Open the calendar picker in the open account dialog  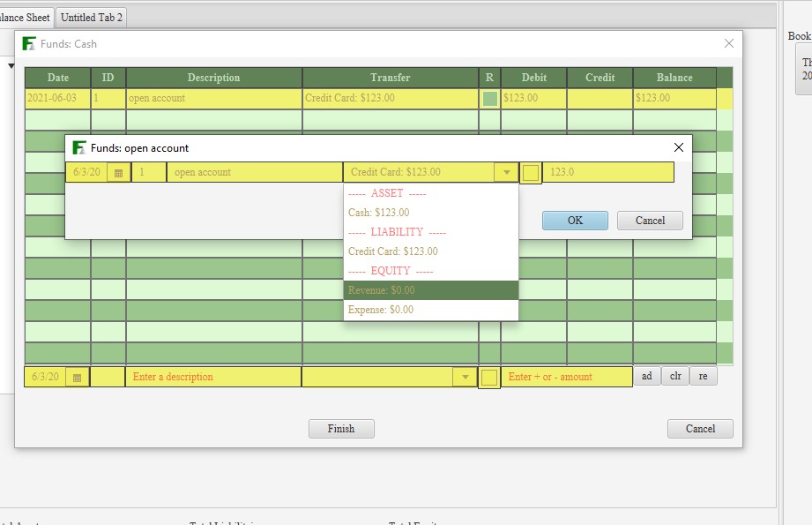[119, 173]
